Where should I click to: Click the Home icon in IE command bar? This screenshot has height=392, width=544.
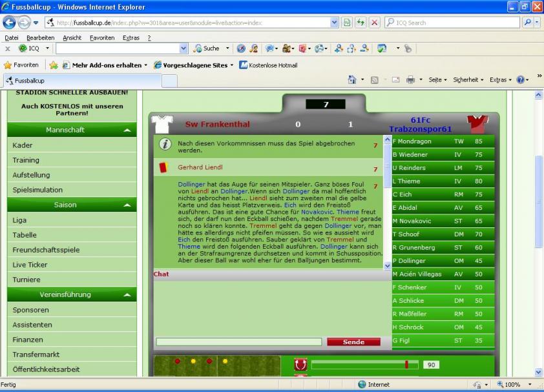point(352,79)
